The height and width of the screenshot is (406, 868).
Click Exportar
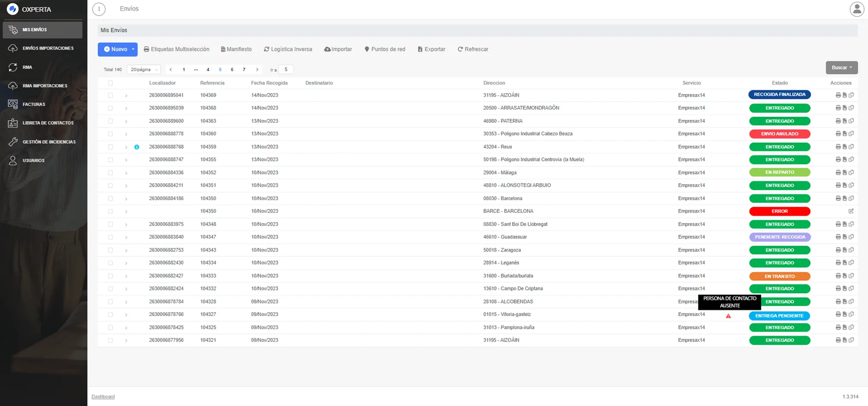[431, 50]
